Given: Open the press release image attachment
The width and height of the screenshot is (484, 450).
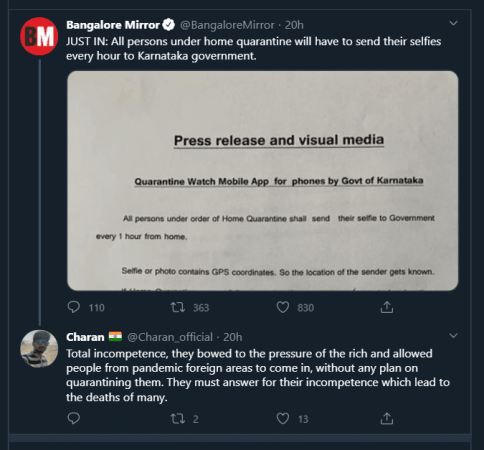Looking at the screenshot, I should [x=263, y=181].
